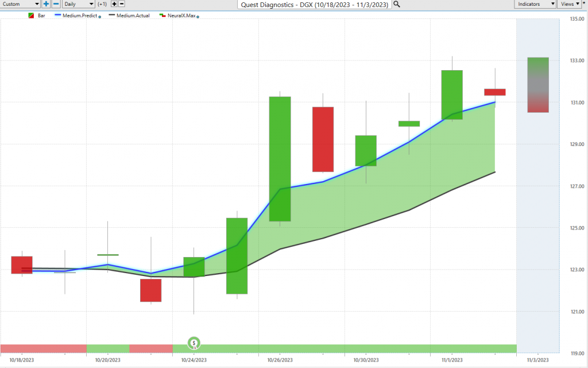Click the Quest Diagnostics DGX symbol field
Viewport: 588px width, 368px height.
click(314, 5)
